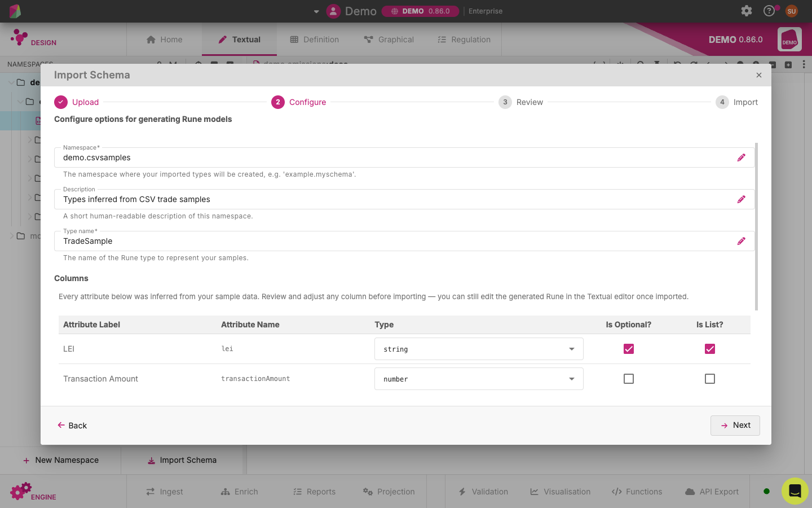
Task: Check Is List for Transaction Amount
Action: [710, 379]
